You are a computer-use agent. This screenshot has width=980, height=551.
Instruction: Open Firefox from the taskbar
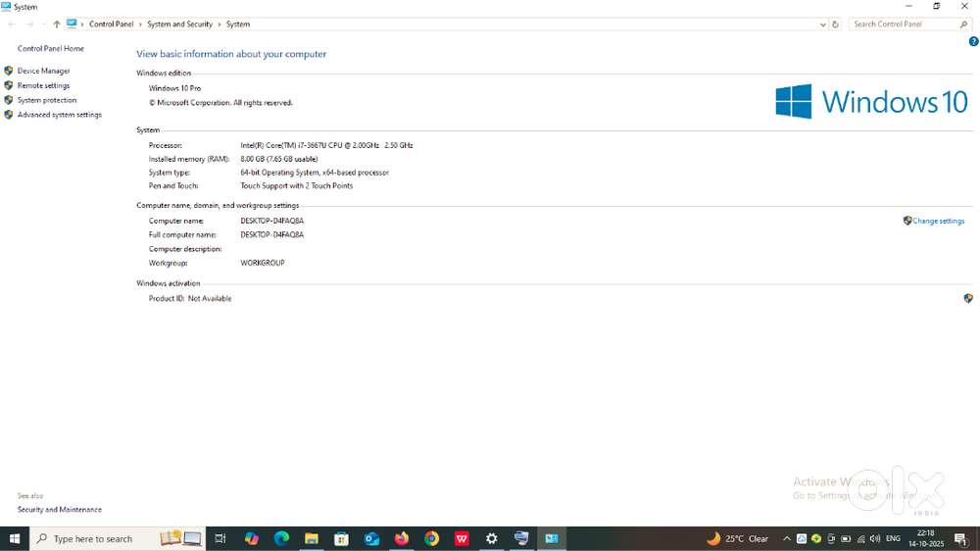point(402,538)
